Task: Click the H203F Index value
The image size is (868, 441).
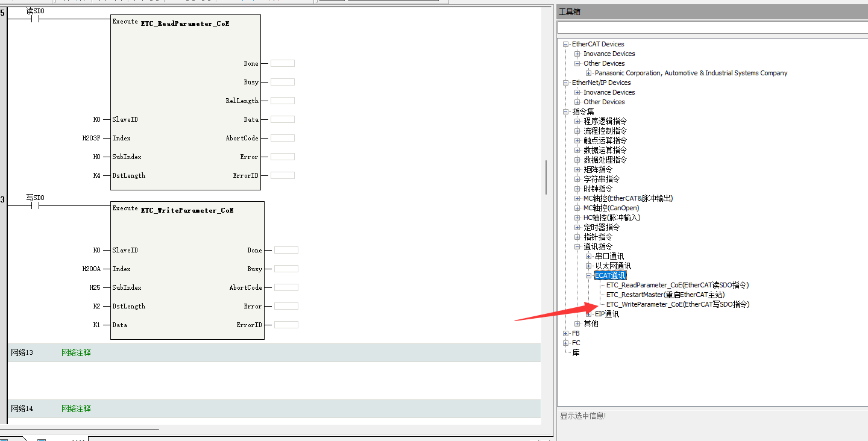Action: [92, 138]
